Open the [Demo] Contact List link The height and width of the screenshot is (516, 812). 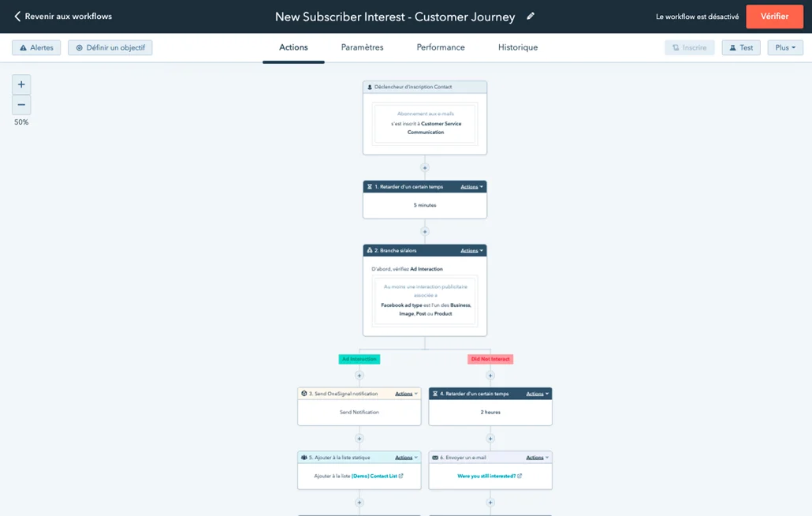coord(377,476)
